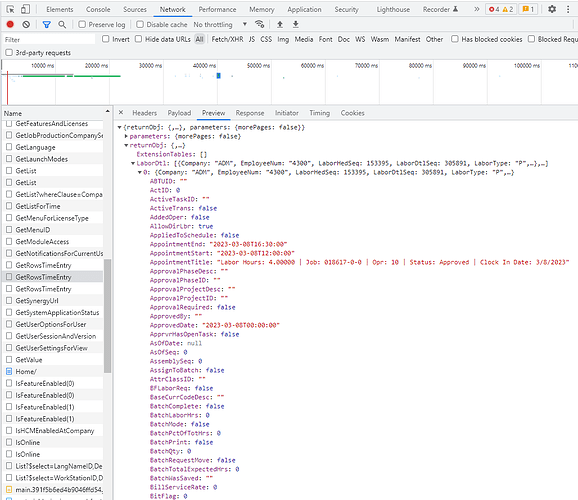Activate the inspect element picker icon
This screenshot has height=500, width=578.
pyautogui.click(x=11, y=9)
